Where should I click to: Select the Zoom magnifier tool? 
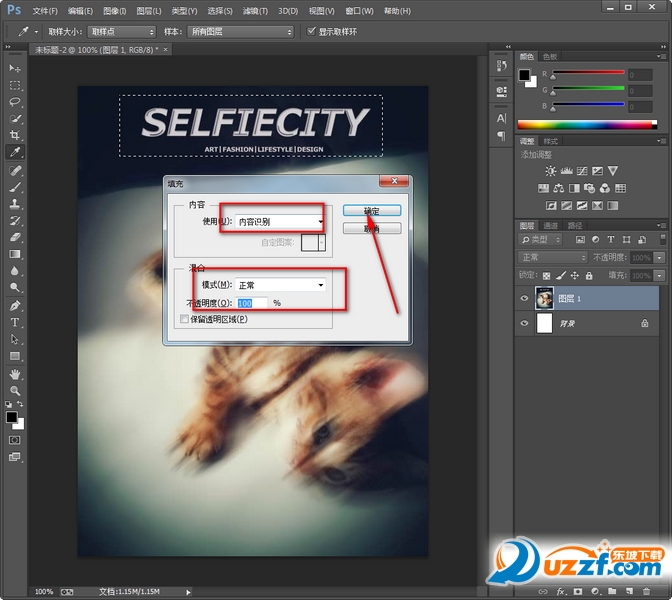(x=15, y=390)
